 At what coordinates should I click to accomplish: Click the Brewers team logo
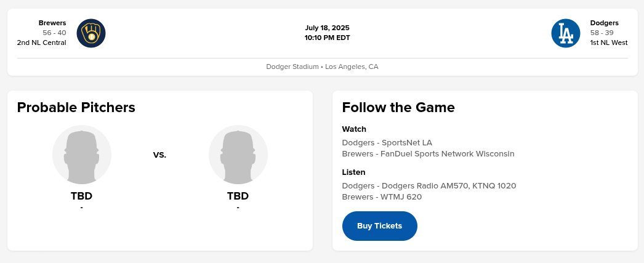click(x=91, y=33)
